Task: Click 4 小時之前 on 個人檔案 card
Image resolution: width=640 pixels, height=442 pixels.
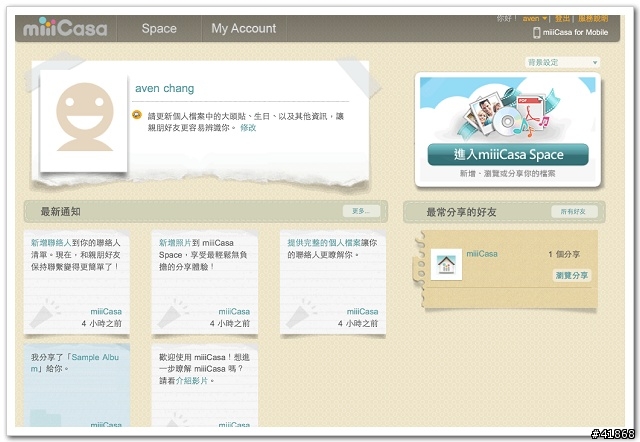Action: [x=358, y=323]
